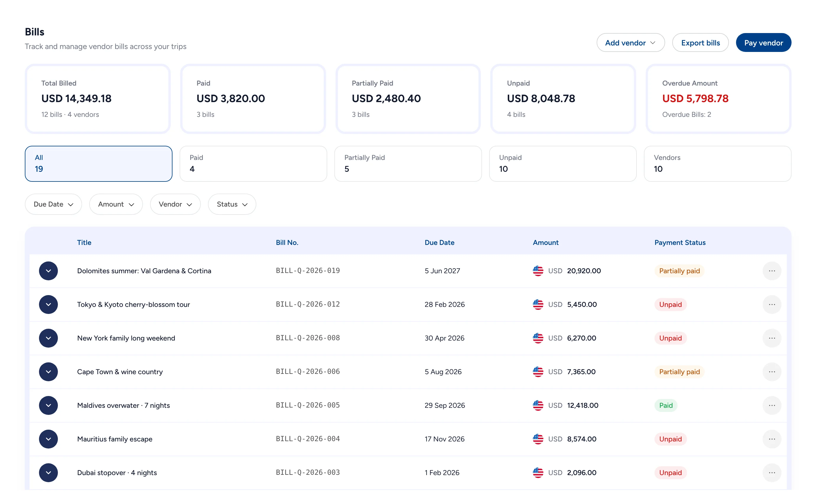814x504 pixels.
Task: Switch to the Paid 4 tab
Action: click(253, 164)
